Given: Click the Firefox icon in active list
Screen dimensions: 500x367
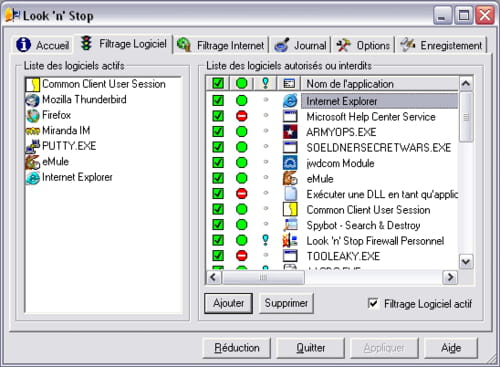Looking at the screenshot, I should tap(33, 115).
